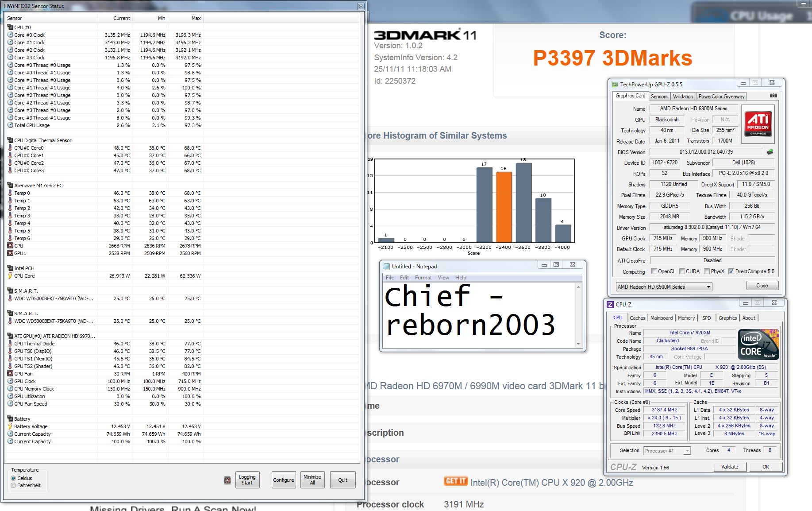Viewport: 812px width, 511px height.
Task: Click the Validate button in CPU-Z
Action: pyautogui.click(x=730, y=467)
